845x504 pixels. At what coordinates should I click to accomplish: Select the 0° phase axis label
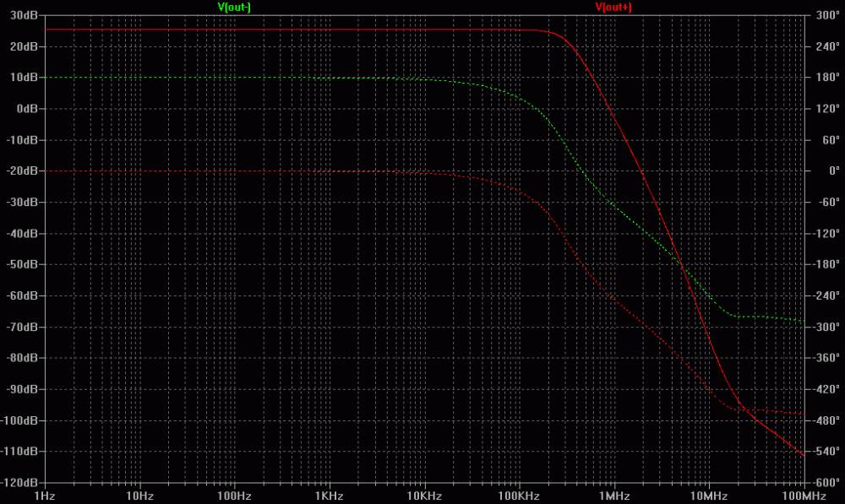834,171
